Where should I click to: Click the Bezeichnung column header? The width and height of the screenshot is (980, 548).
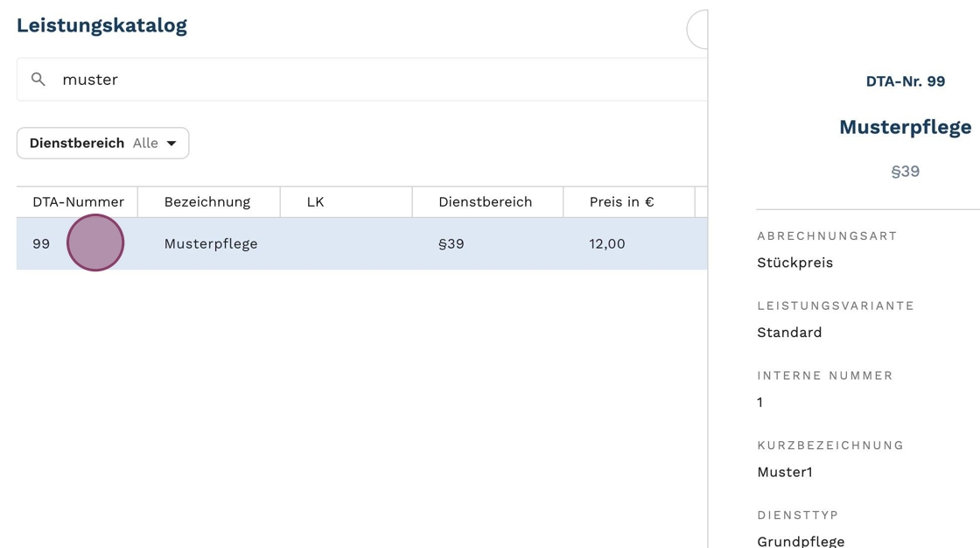point(207,202)
